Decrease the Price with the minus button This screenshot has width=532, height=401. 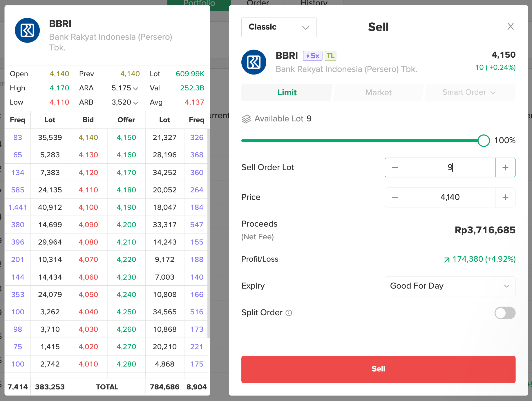pos(395,197)
